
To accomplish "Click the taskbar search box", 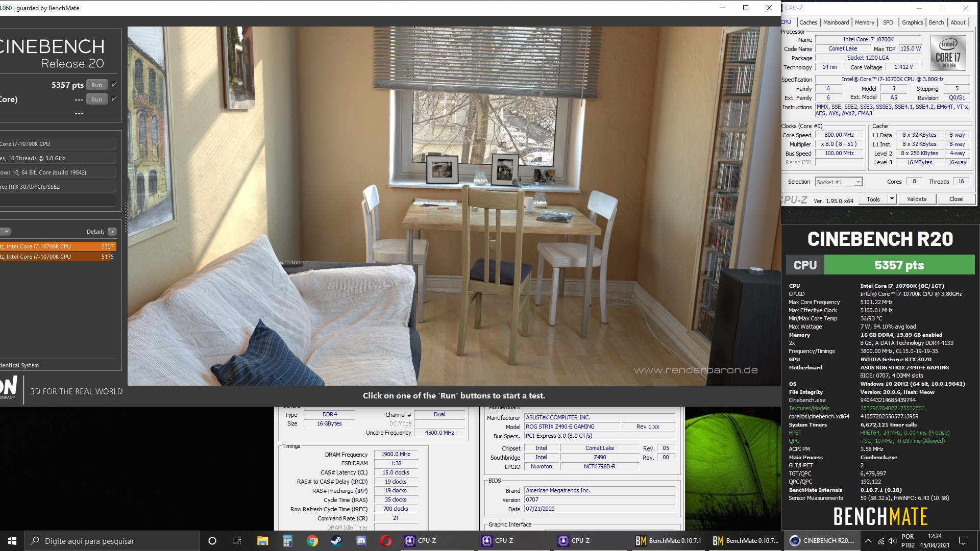I will coord(112,541).
